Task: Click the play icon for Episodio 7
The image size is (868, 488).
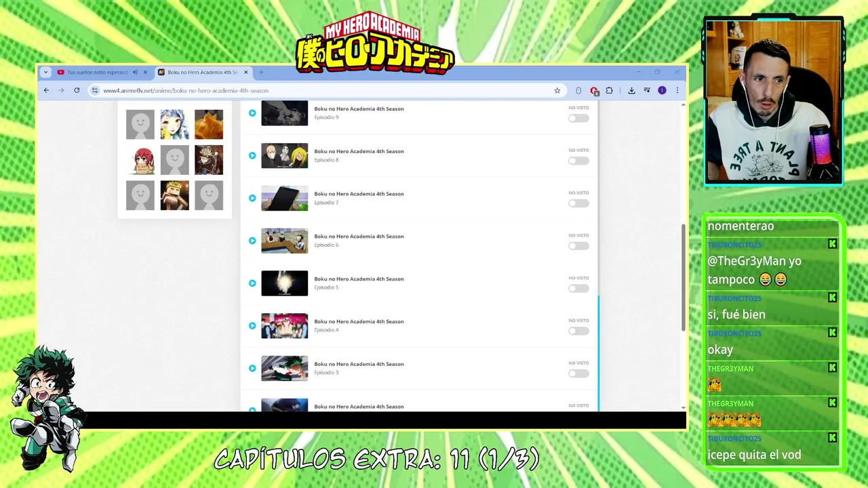Action: (252, 198)
